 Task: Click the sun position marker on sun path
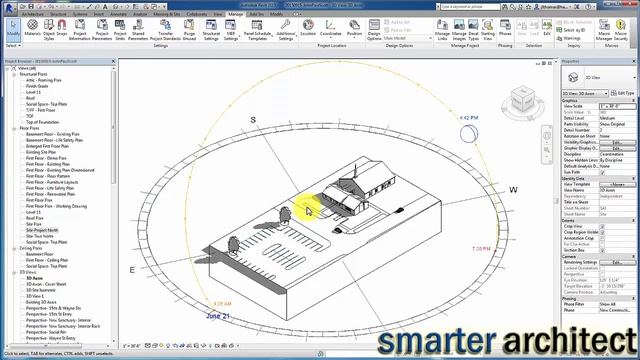pyautogui.click(x=469, y=134)
